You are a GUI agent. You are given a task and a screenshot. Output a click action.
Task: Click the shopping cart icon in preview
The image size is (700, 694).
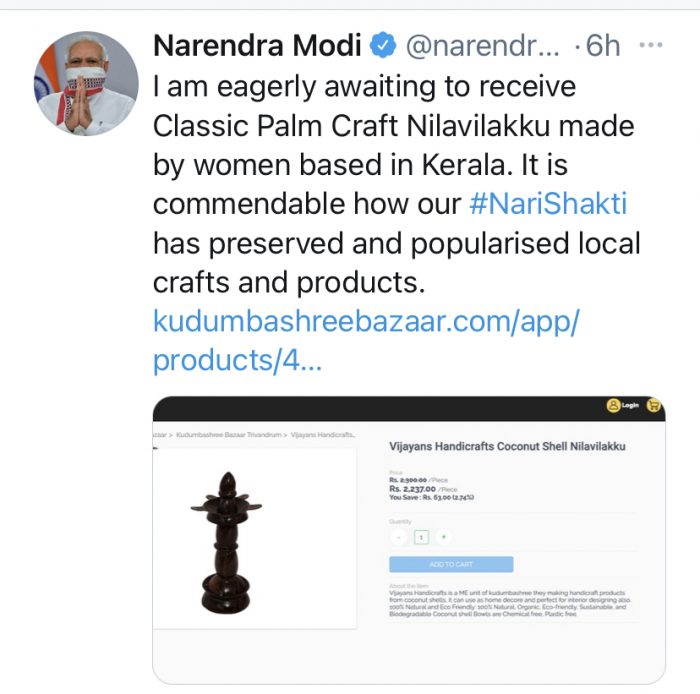point(654,405)
